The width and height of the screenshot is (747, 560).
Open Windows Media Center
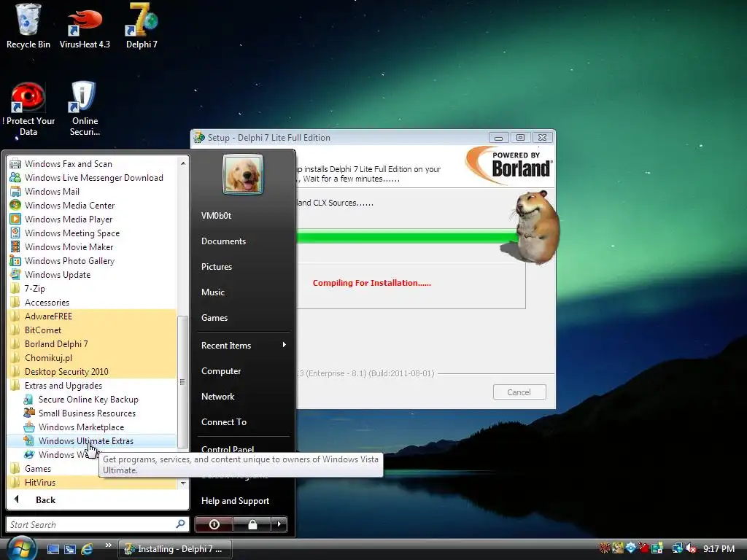tap(92, 205)
